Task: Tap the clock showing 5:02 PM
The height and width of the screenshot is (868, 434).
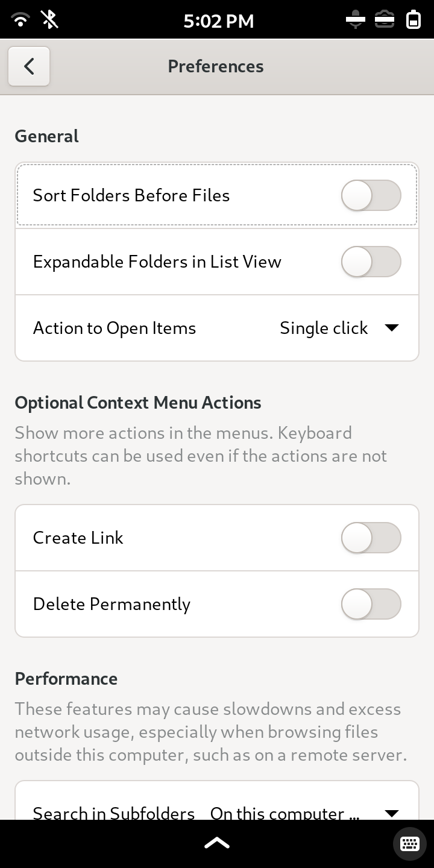Action: (x=218, y=21)
